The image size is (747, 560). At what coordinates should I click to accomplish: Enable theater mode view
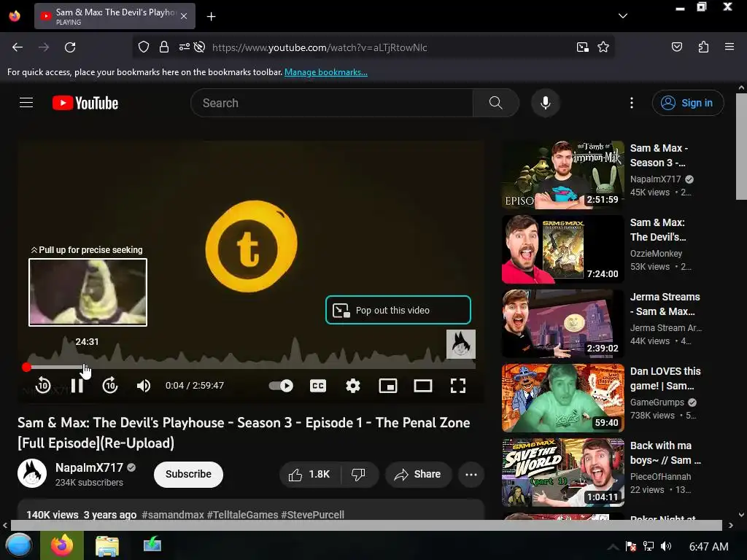[x=422, y=385]
